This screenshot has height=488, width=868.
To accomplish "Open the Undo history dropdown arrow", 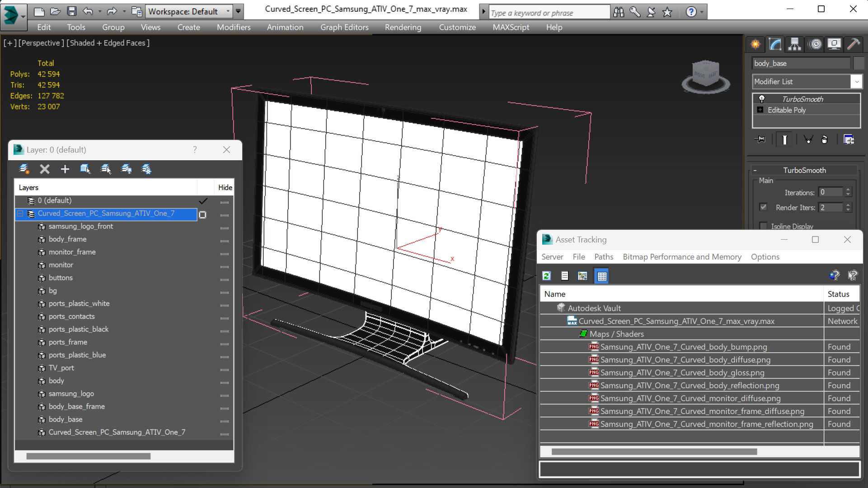I will 100,11.
